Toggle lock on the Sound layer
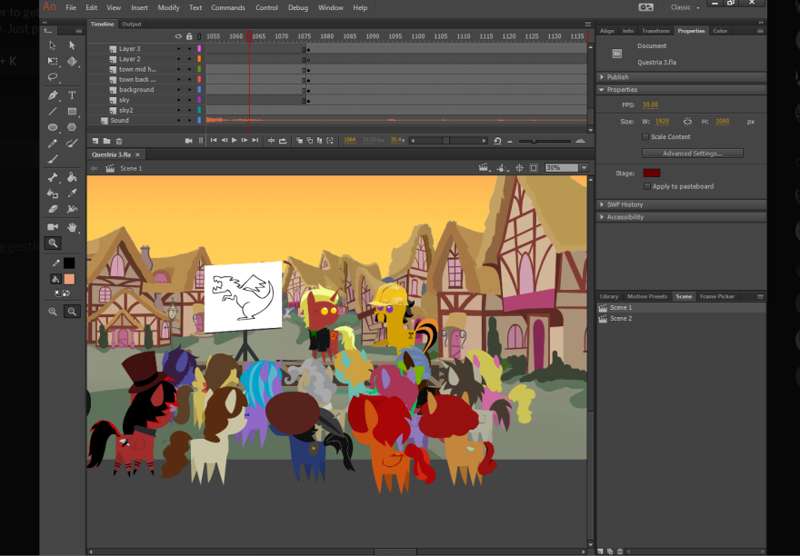Screen dimensions: 800x556 (x=189, y=120)
